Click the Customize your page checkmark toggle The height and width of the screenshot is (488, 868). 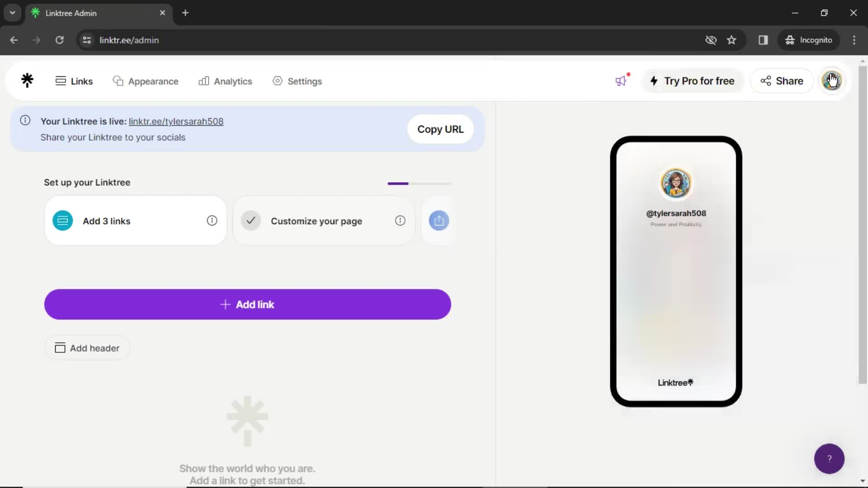click(250, 221)
